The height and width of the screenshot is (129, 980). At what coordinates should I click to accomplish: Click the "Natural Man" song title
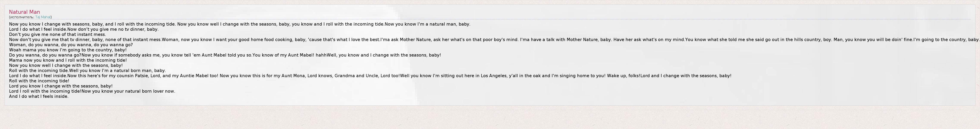pyautogui.click(x=24, y=12)
